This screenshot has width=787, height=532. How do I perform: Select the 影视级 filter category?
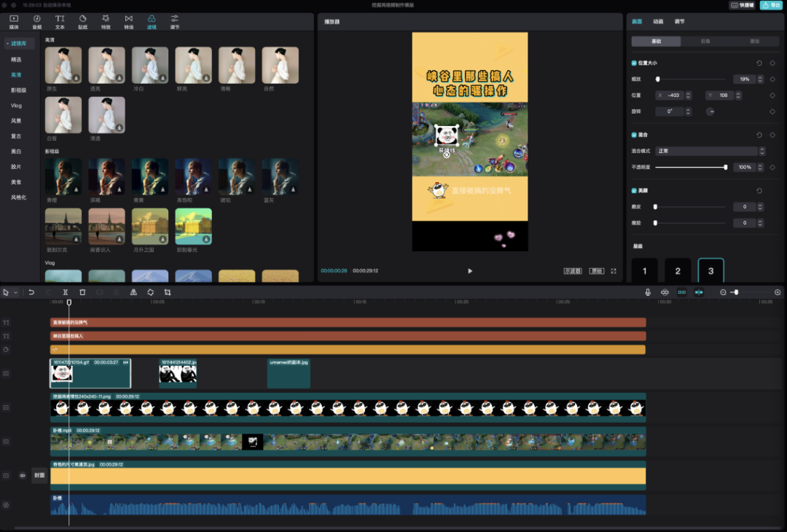tap(18, 90)
